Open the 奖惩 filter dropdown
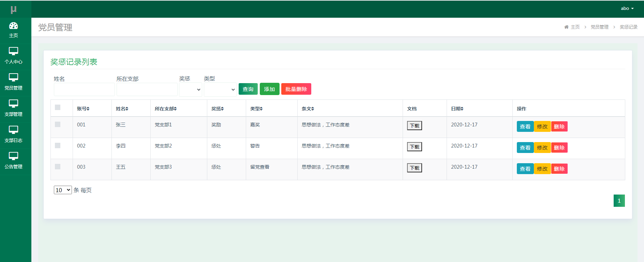The image size is (644, 262). [x=191, y=90]
